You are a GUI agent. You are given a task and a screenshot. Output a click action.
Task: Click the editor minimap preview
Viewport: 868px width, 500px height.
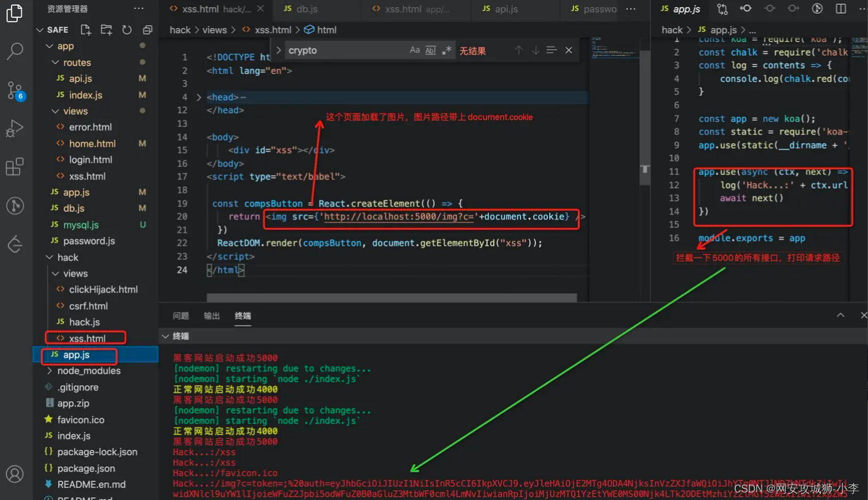(614, 48)
